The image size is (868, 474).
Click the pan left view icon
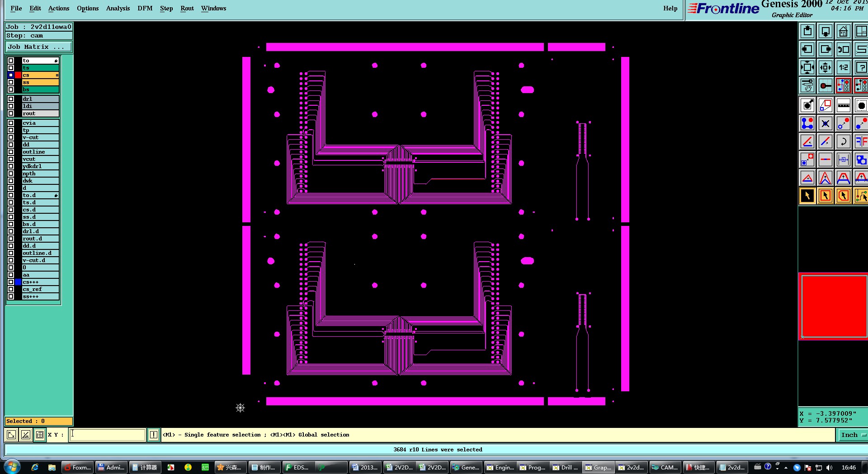807,49
